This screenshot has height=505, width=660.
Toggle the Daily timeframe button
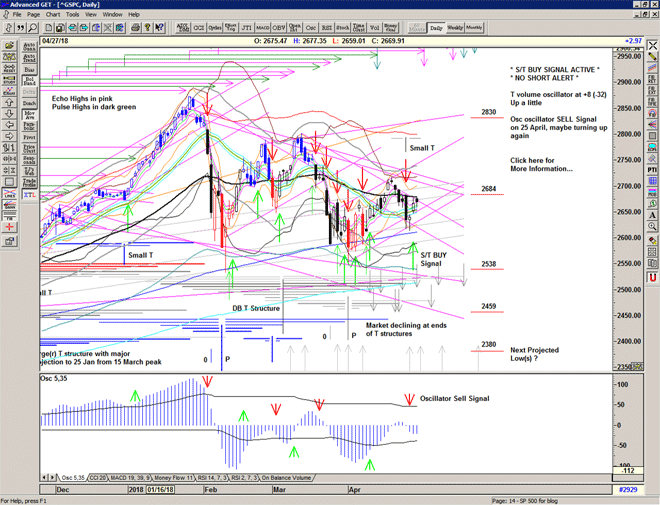tap(436, 28)
